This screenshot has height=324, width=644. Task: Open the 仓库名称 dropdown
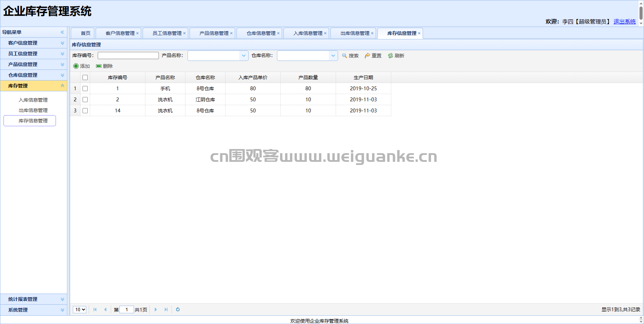333,56
